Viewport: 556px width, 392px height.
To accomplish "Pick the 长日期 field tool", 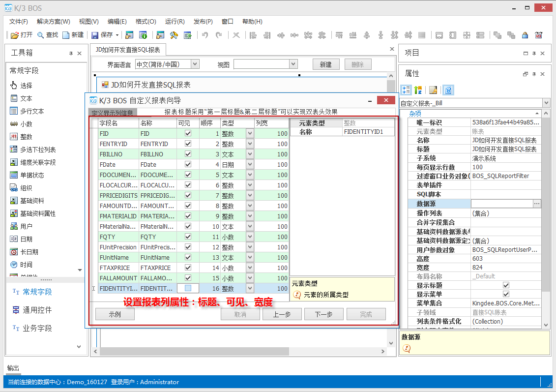I will pyautogui.click(x=24, y=251).
